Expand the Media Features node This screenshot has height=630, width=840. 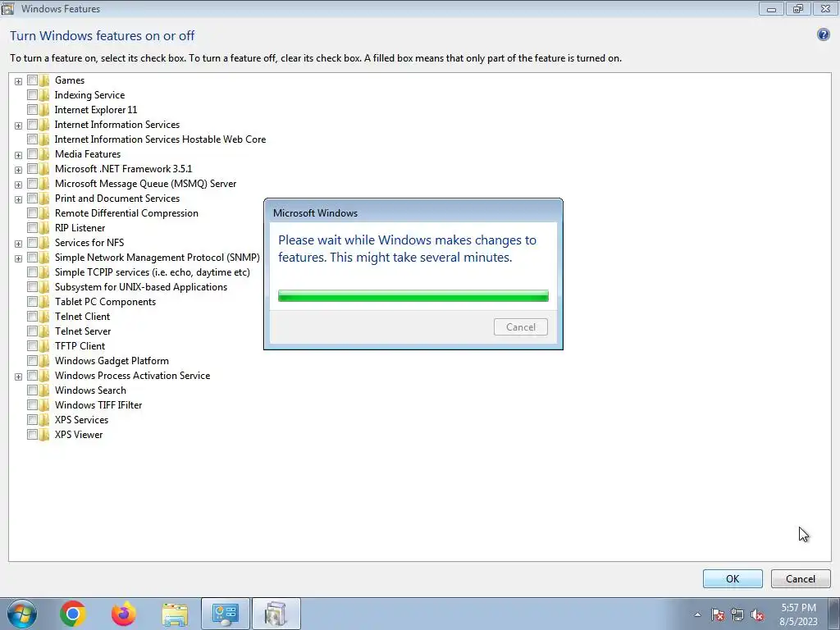coord(18,155)
